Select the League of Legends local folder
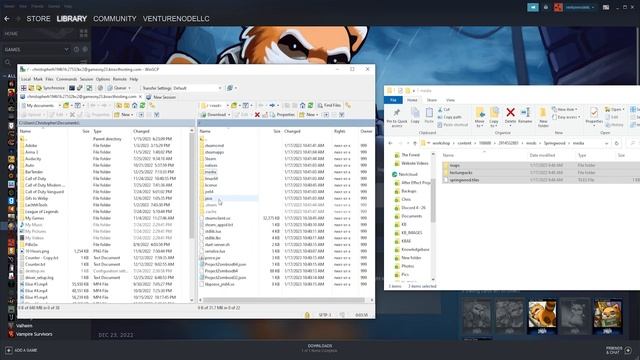 pyautogui.click(x=42, y=211)
